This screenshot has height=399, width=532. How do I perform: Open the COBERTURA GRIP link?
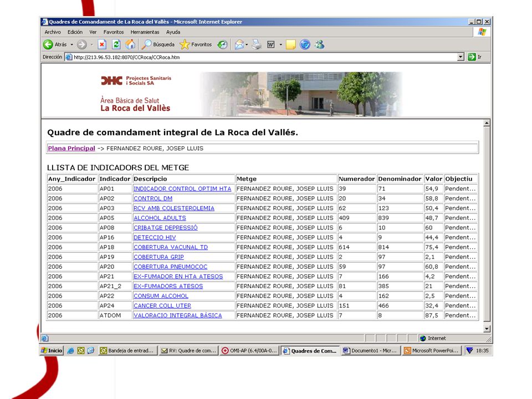point(159,257)
